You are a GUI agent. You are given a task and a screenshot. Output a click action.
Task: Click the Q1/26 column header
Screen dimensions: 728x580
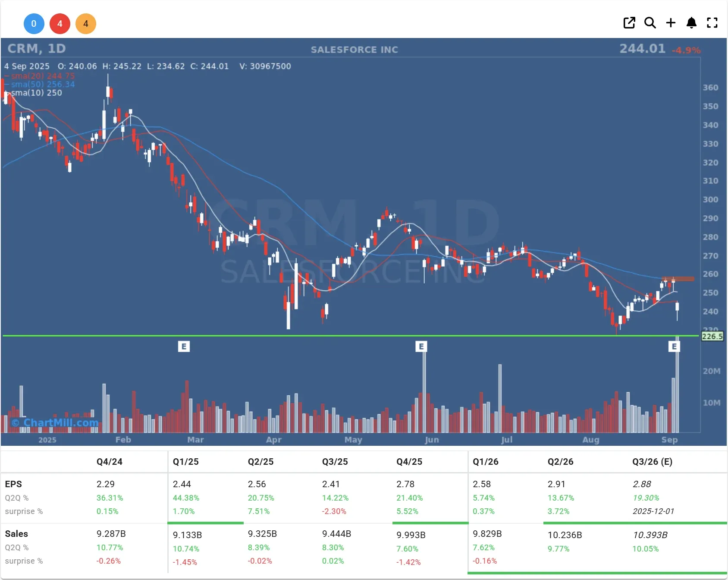486,462
